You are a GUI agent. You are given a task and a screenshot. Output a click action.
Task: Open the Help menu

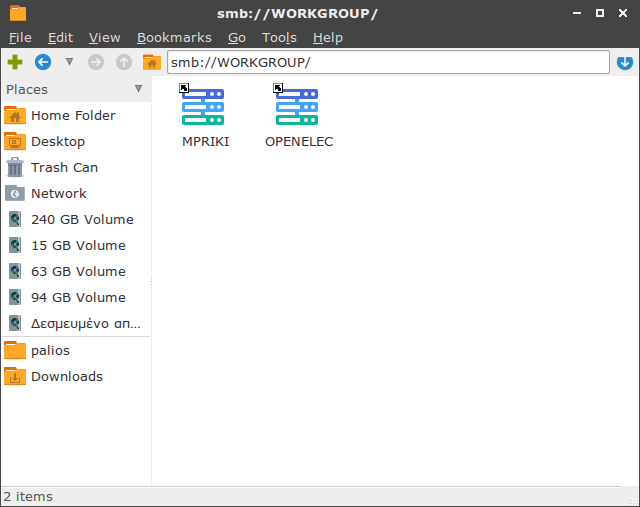tap(328, 38)
